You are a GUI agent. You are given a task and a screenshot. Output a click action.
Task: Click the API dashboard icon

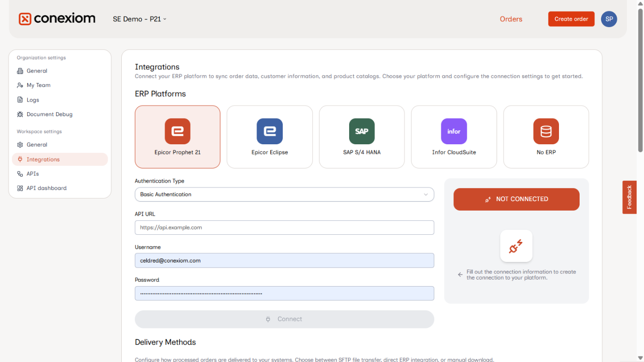[20, 189]
